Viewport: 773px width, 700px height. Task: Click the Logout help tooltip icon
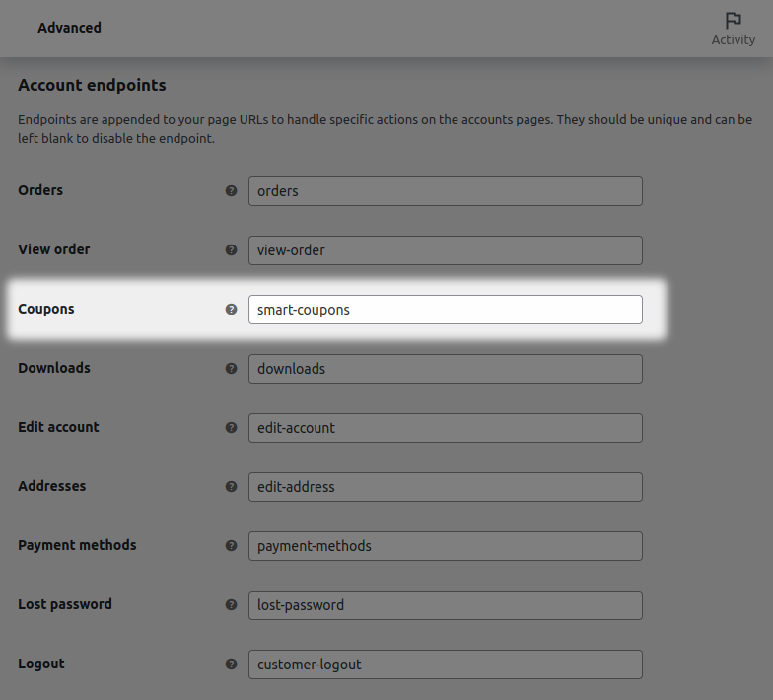[231, 665]
